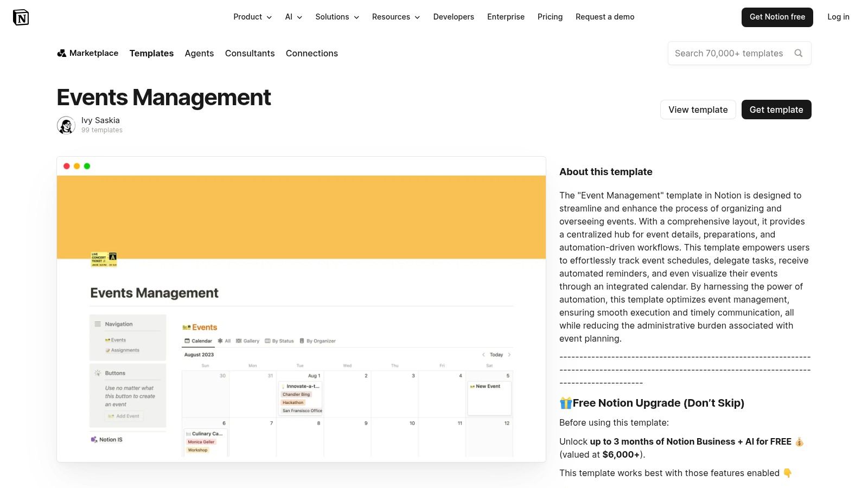Click the Get Notion free button
868x488 pixels.
coord(777,17)
